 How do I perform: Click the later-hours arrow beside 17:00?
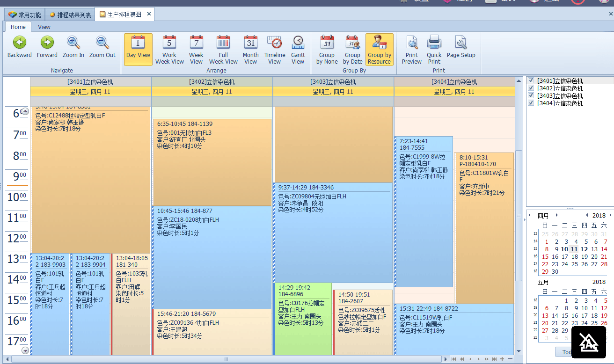point(25,350)
